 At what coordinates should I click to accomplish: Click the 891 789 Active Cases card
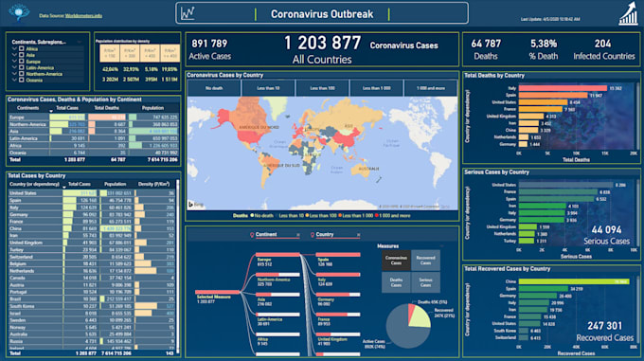click(x=210, y=49)
